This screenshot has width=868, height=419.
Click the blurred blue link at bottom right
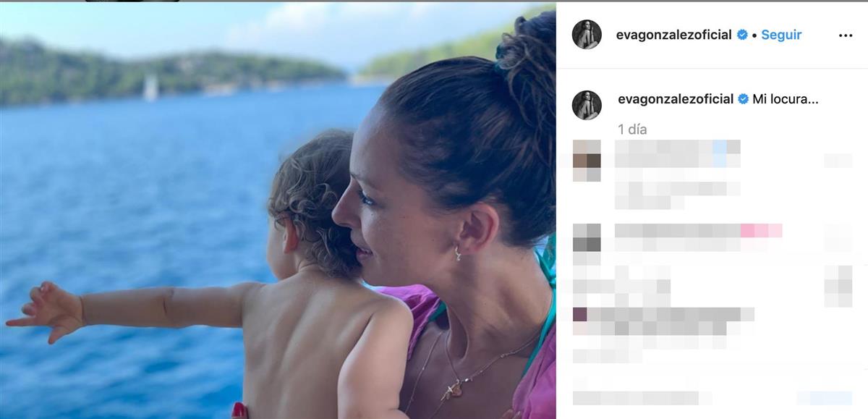(x=825, y=398)
